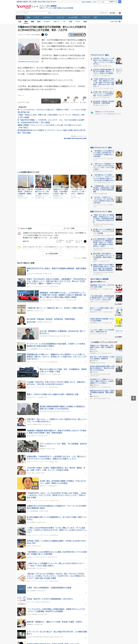
Task: Open the Yahoo!ニュース オリジナル banner
Action: point(106,113)
